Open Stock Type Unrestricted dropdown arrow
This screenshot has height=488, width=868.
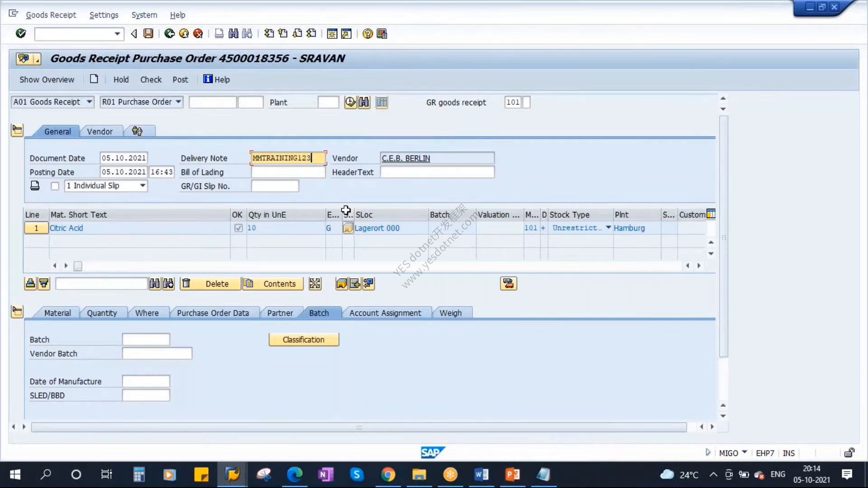pyautogui.click(x=609, y=228)
